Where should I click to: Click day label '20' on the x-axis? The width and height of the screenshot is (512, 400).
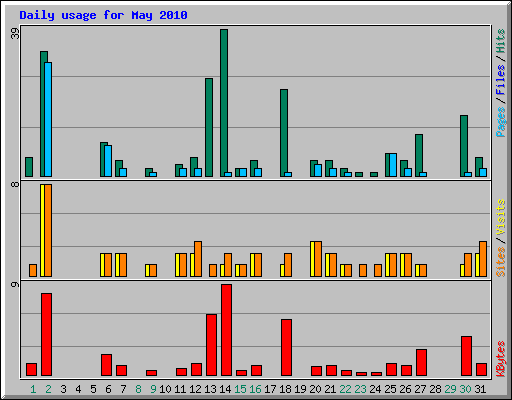[x=315, y=389]
